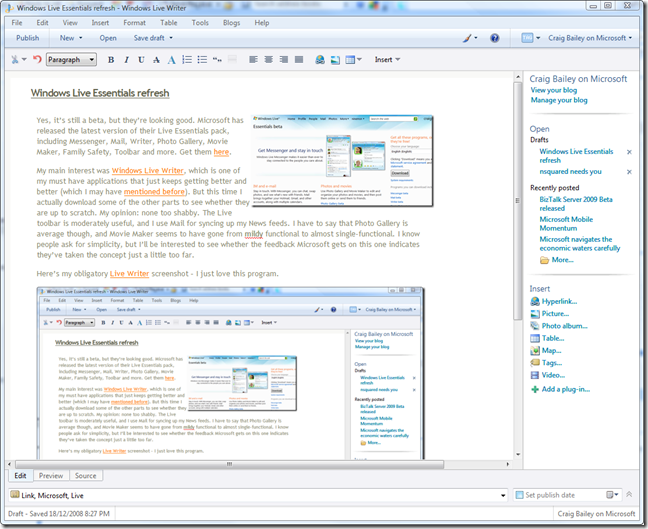The height and width of the screenshot is (529, 648).
Task: Switch to the Preview tab
Action: point(51,476)
